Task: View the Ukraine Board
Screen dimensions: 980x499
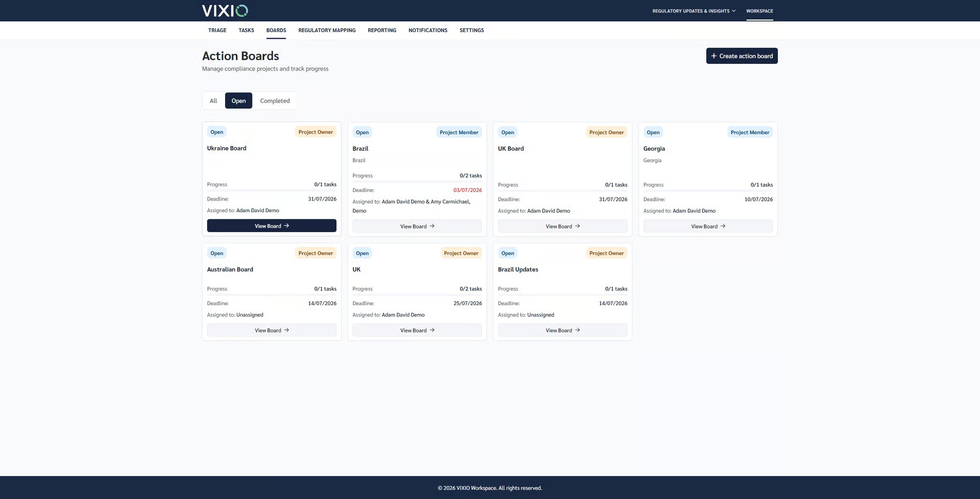Action: 272,226
